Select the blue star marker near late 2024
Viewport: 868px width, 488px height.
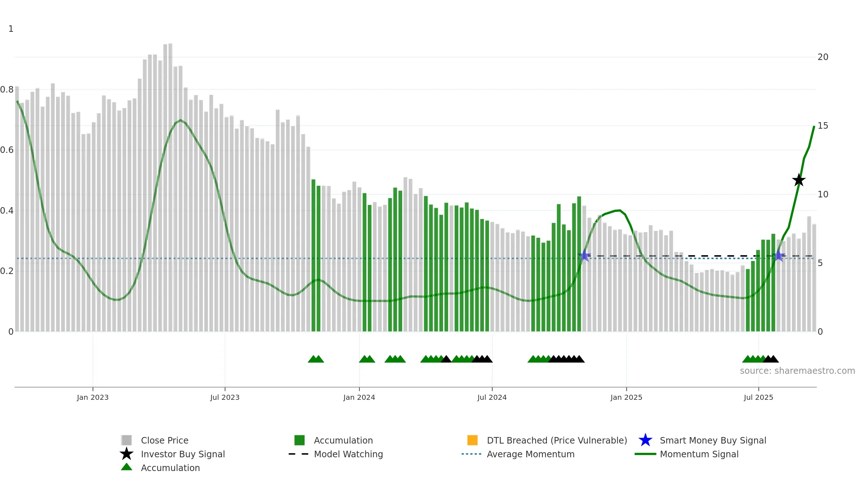(584, 256)
